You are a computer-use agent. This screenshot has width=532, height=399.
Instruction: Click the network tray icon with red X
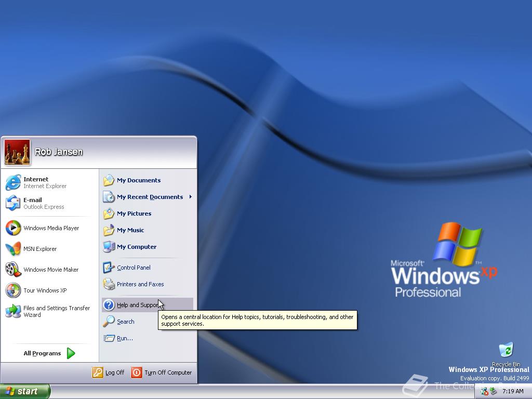(484, 391)
